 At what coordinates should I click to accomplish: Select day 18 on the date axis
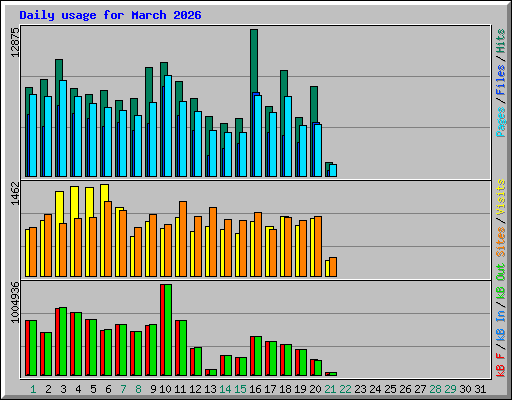click(x=285, y=389)
